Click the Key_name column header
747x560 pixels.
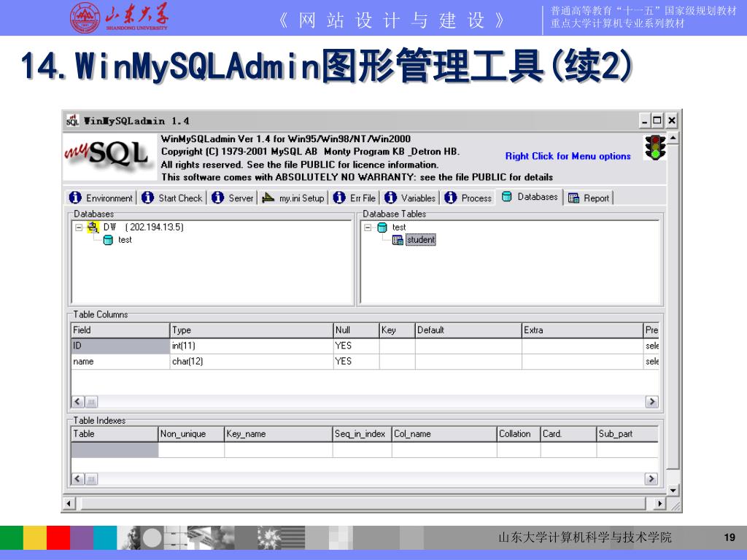pos(279,434)
